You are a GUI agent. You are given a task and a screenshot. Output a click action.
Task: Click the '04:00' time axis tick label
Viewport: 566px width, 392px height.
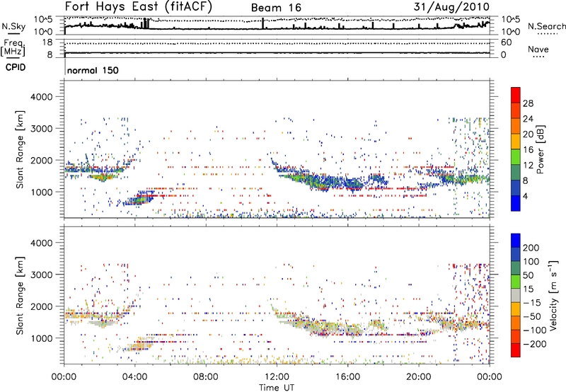[135, 377]
